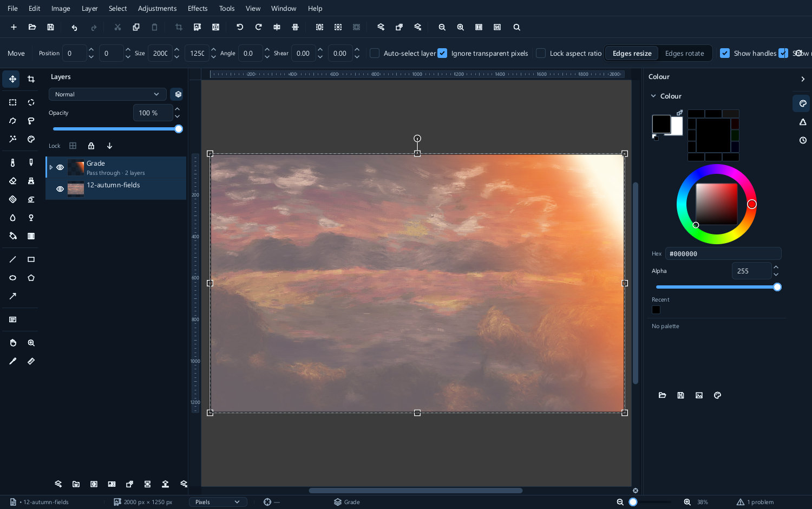The width and height of the screenshot is (812, 509).
Task: Choose the Ellipse Select tool
Action: pos(31,102)
